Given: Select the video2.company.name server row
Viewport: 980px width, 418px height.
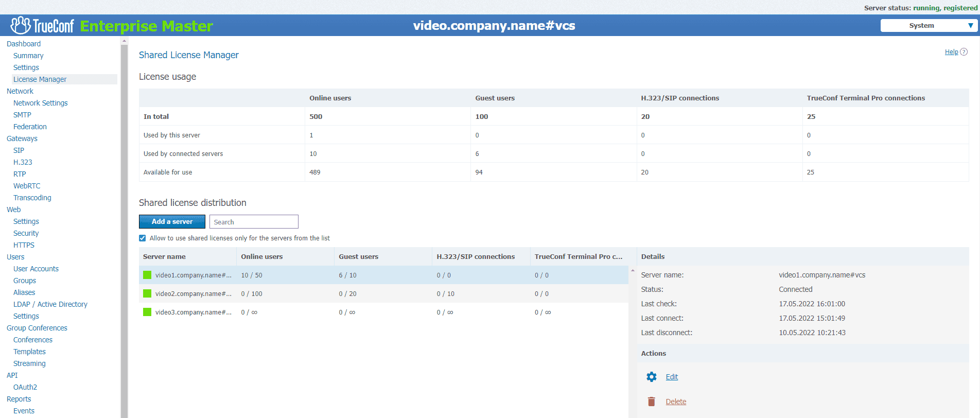Looking at the screenshot, I should 383,293.
